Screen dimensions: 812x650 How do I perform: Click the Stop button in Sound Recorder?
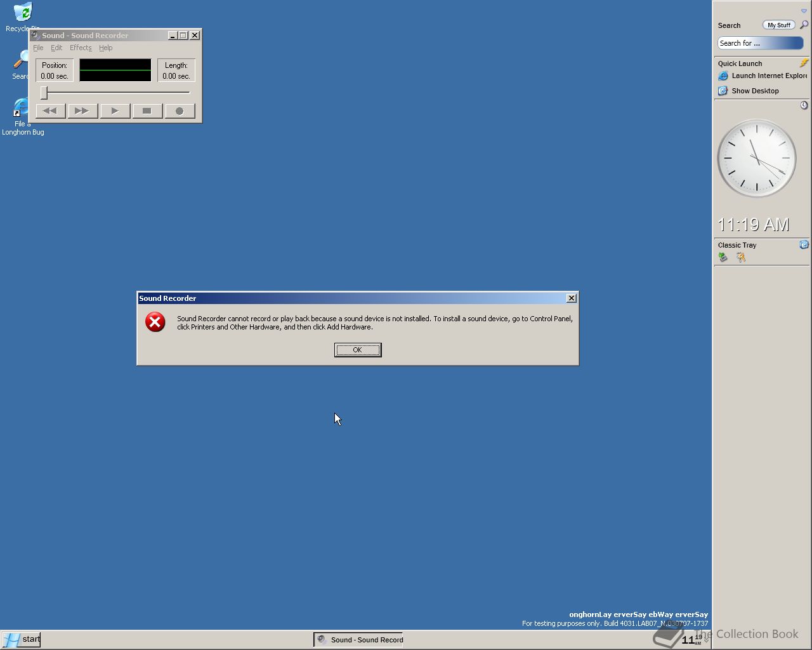point(147,111)
